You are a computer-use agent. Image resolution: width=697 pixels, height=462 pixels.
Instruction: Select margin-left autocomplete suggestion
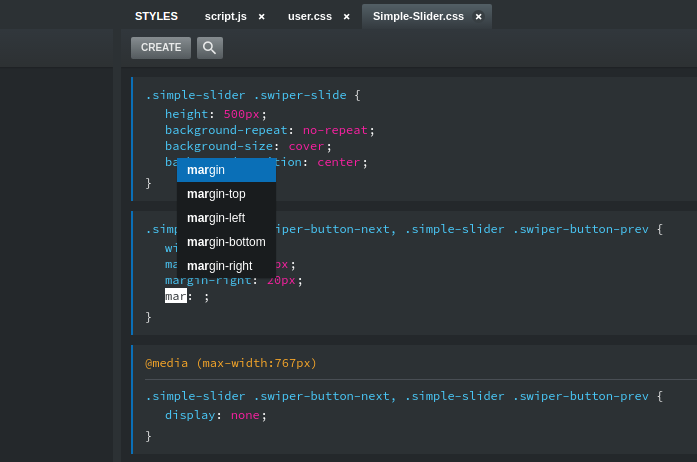tap(226, 218)
